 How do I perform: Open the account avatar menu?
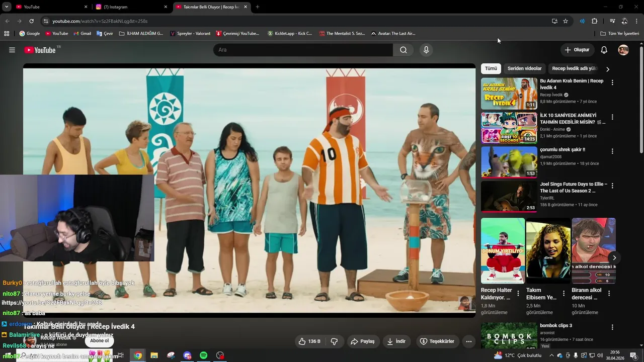[623, 50]
